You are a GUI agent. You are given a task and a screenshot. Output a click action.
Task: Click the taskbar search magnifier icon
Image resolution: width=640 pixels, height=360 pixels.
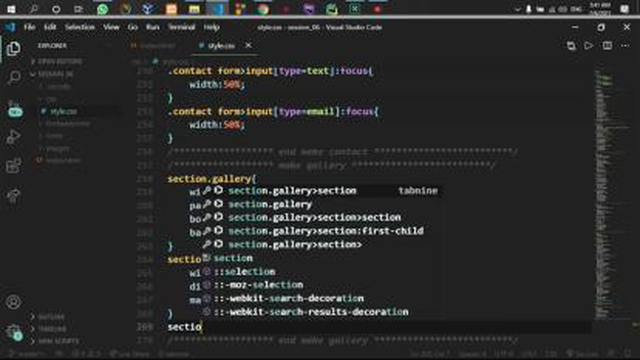pyautogui.click(x=34, y=9)
